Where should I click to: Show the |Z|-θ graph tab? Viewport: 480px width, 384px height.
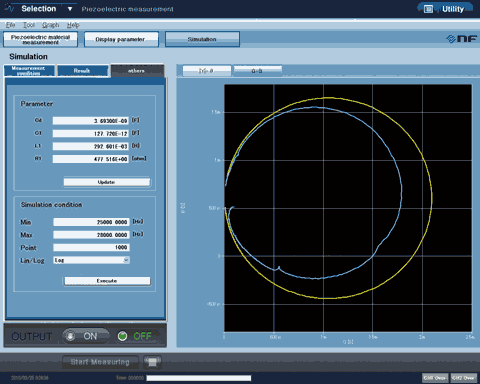(207, 71)
